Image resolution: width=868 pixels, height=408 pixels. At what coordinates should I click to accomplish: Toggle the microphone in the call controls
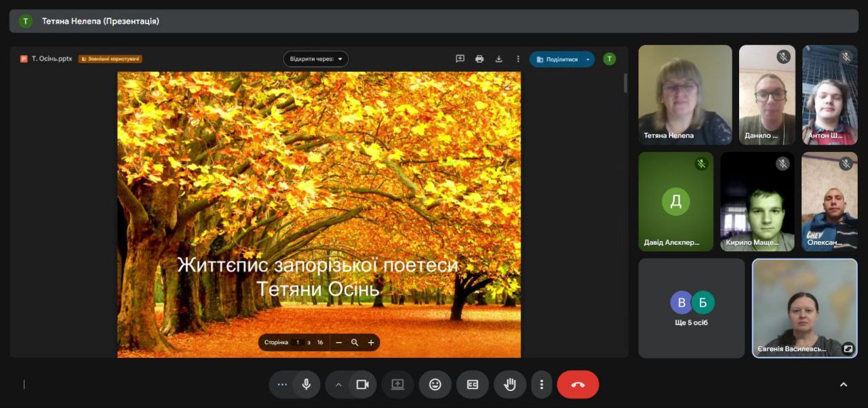point(307,384)
